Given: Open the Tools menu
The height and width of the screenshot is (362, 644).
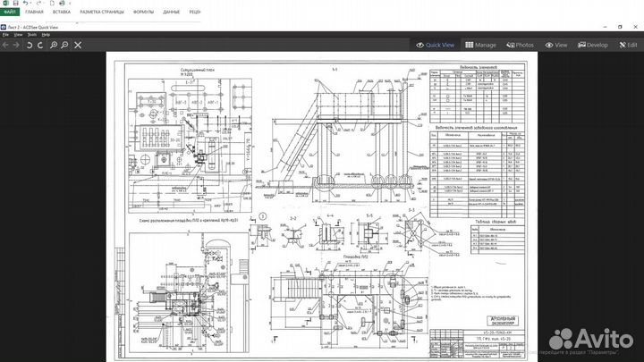Looking at the screenshot, I should click(32, 34).
